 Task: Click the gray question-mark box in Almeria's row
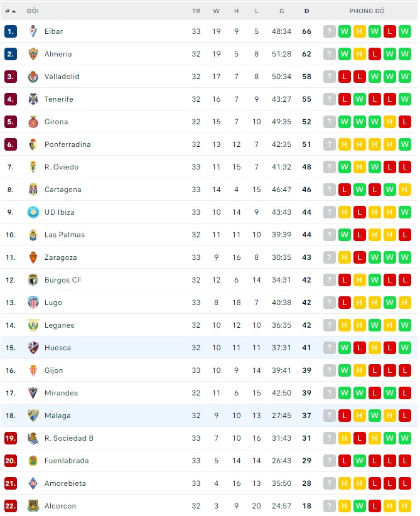[328, 54]
